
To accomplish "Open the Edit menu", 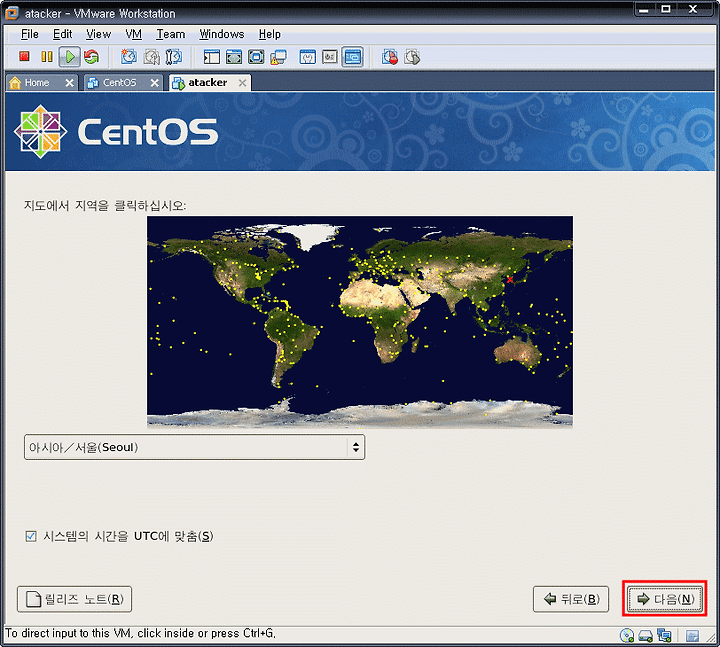I will click(x=62, y=34).
